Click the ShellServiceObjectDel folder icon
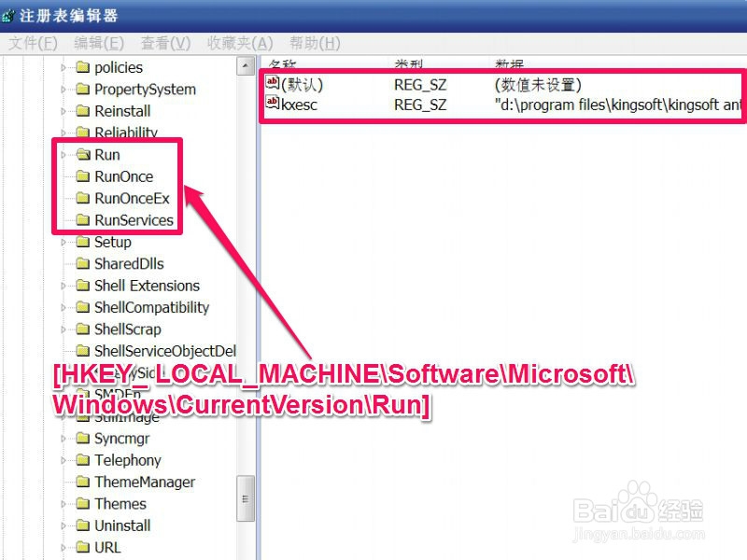Image resolution: width=747 pixels, height=560 pixels. point(83,351)
